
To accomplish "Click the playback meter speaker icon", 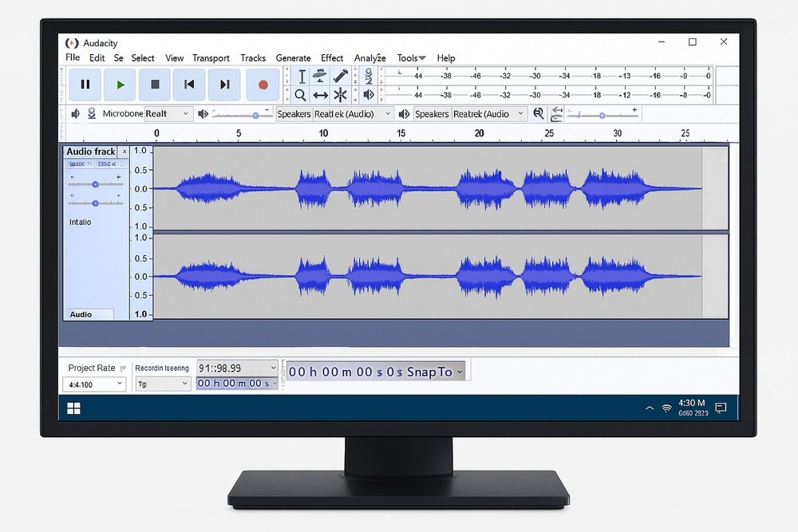I will click(369, 95).
